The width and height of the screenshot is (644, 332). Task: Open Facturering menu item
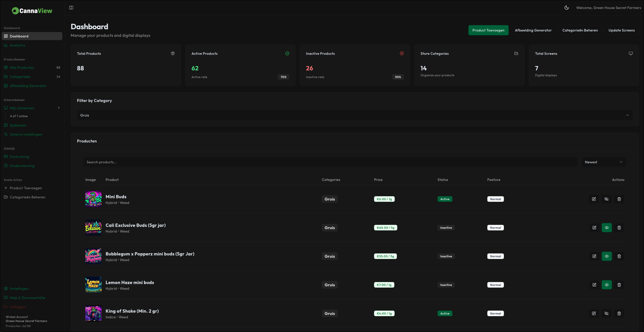pyautogui.click(x=19, y=157)
